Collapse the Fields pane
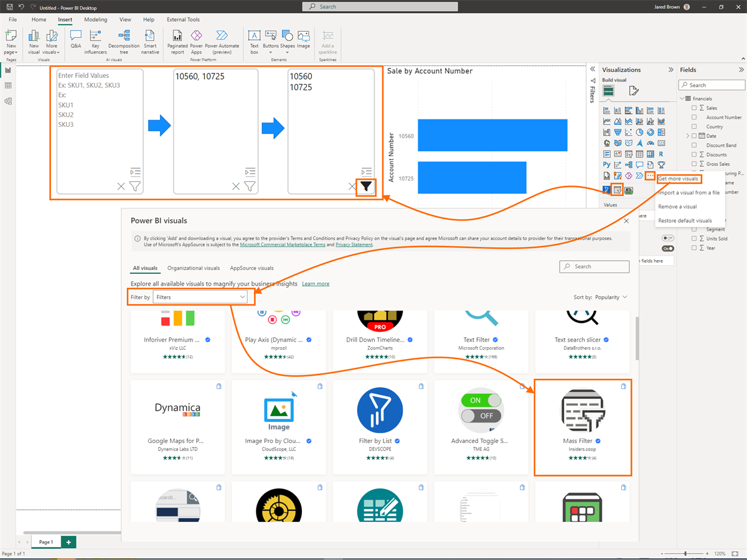Viewport: 747px width, 560px height. click(741, 70)
